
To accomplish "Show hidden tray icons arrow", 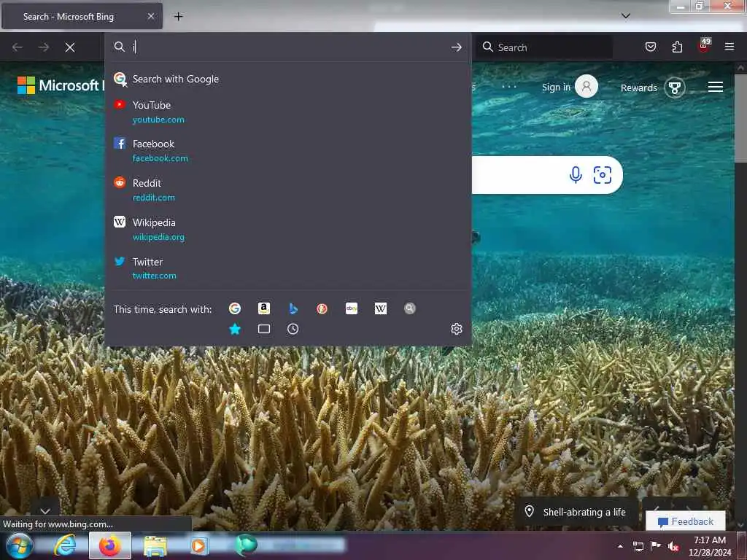I will coord(620,546).
